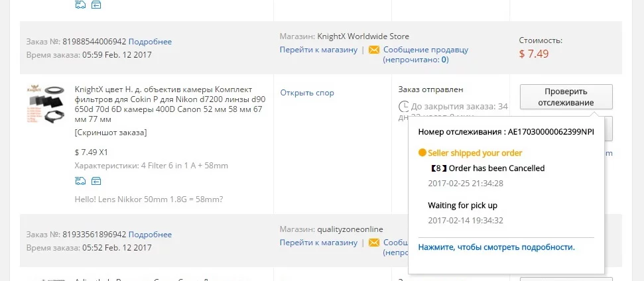
Task: Click the unread message count 0
Action: (444, 60)
